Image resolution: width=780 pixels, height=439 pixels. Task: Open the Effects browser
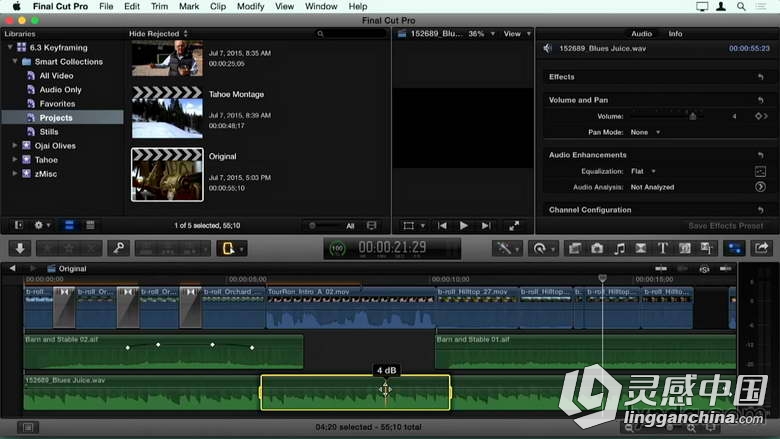click(x=575, y=248)
